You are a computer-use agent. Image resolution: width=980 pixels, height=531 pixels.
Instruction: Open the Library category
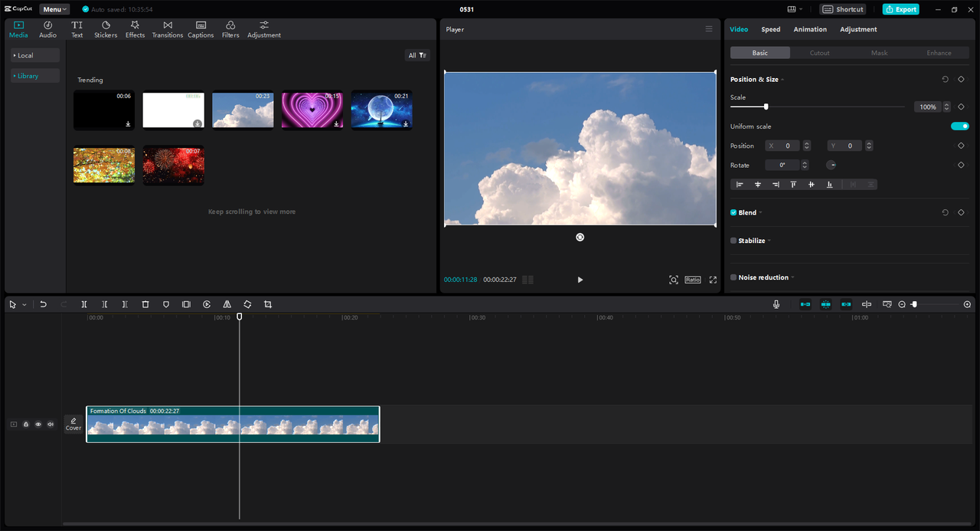click(x=34, y=76)
